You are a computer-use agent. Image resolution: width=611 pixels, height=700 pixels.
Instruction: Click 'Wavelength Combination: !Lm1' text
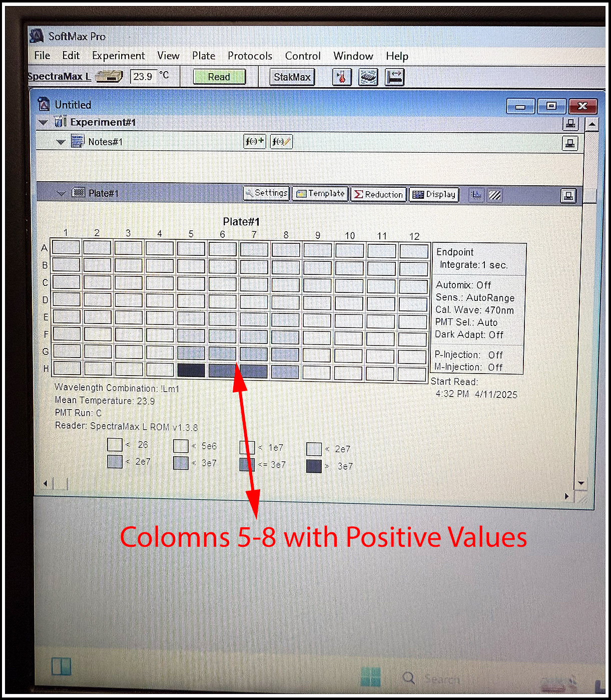pyautogui.click(x=117, y=388)
